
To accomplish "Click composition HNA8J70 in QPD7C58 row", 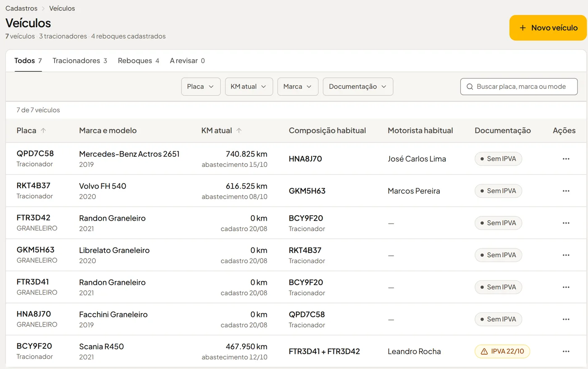I will pos(305,159).
